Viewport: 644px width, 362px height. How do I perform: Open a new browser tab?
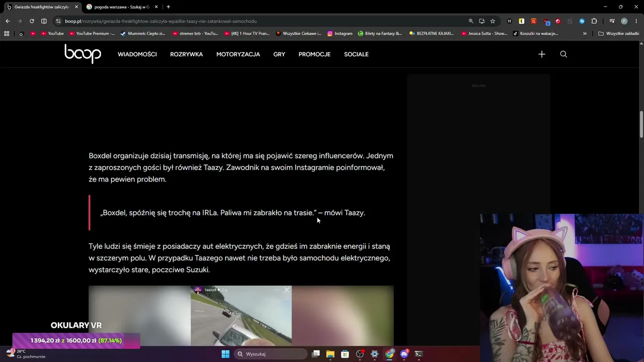tap(168, 7)
